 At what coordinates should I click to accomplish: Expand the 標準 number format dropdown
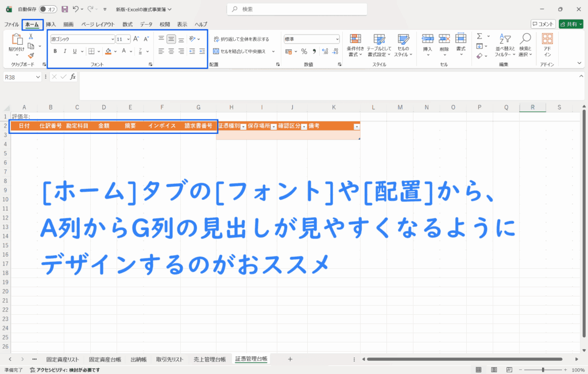point(337,39)
